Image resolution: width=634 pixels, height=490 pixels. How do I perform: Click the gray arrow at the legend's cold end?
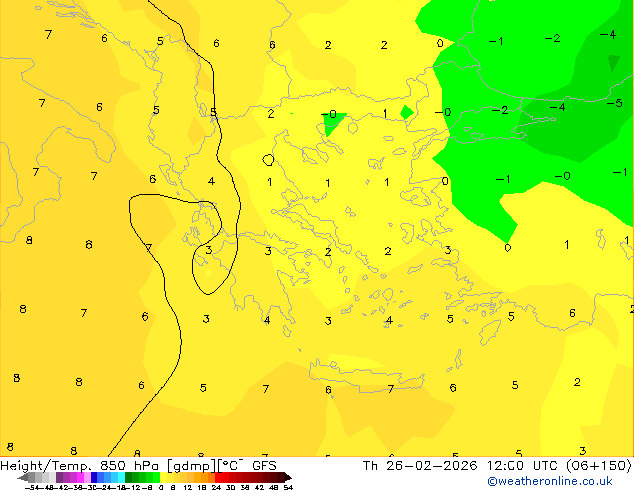[23, 477]
